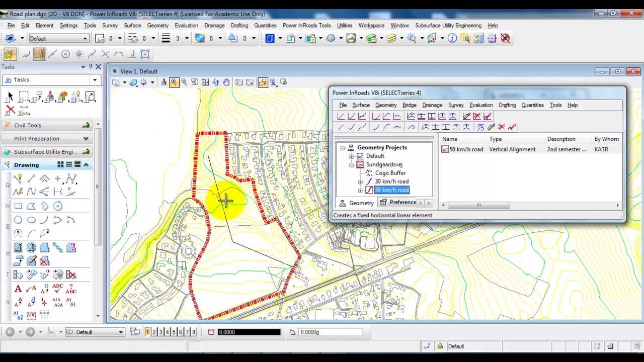This screenshot has width=644, height=362.
Task: Pin the Tasks panel with pushpin
Action: (91, 67)
